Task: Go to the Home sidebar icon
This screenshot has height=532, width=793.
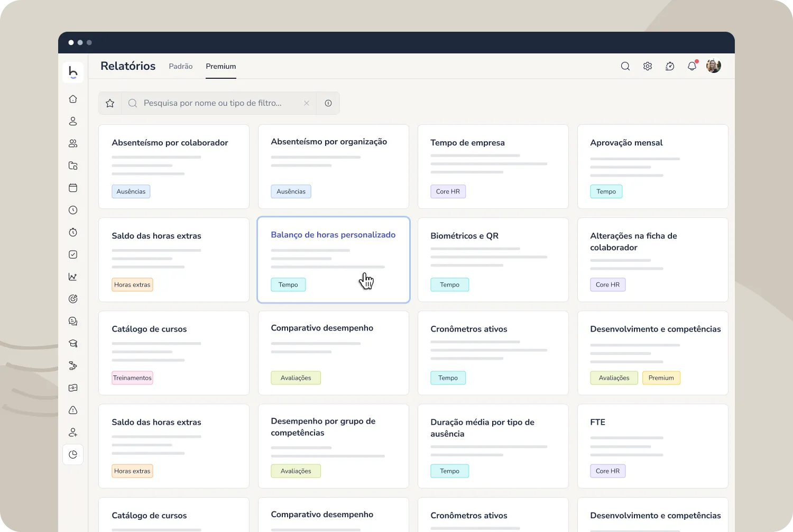Action: coord(73,99)
